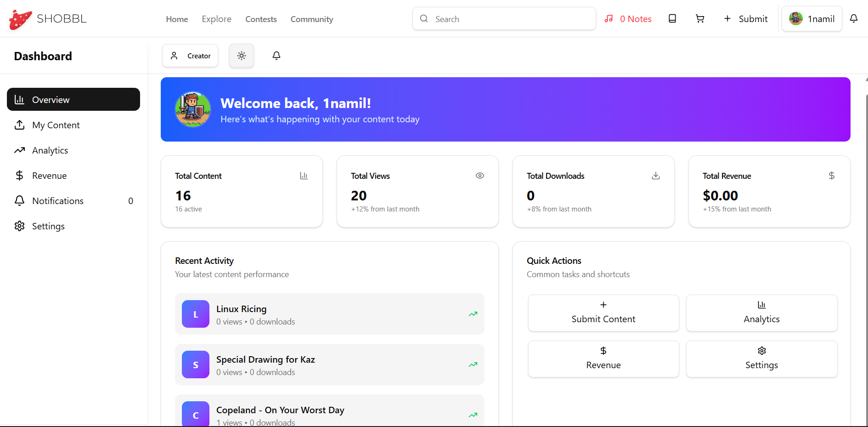Click the Submit button in header
868x427 pixels.
coord(745,19)
